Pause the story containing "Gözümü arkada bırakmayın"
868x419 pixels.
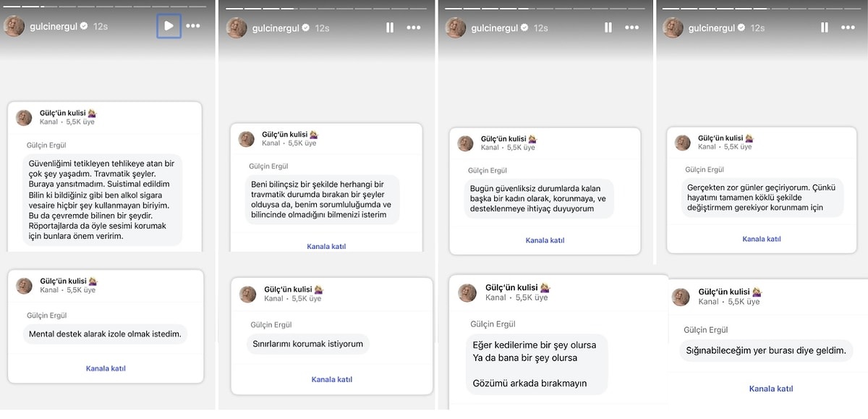point(608,27)
